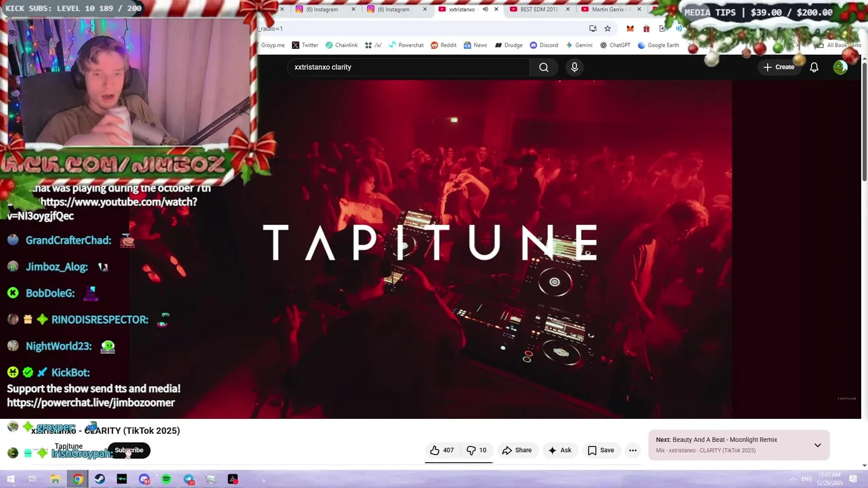Open Steam from the taskbar
The width and height of the screenshot is (868, 488).
point(100,479)
